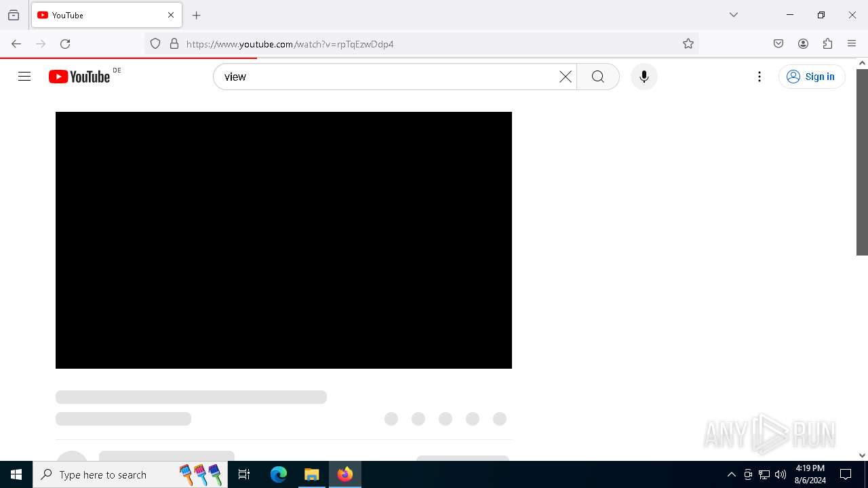Bookmark this page with the star
The image size is (868, 488).
688,44
